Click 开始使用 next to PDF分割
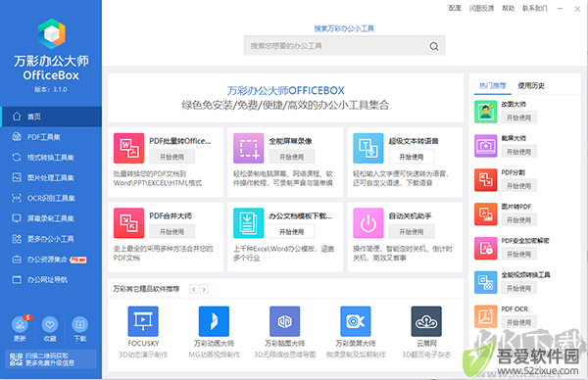This screenshot has height=380, width=588. [519, 186]
